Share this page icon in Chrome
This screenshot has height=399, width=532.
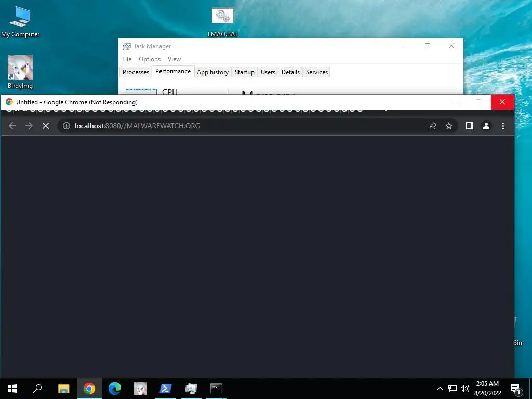tap(432, 126)
